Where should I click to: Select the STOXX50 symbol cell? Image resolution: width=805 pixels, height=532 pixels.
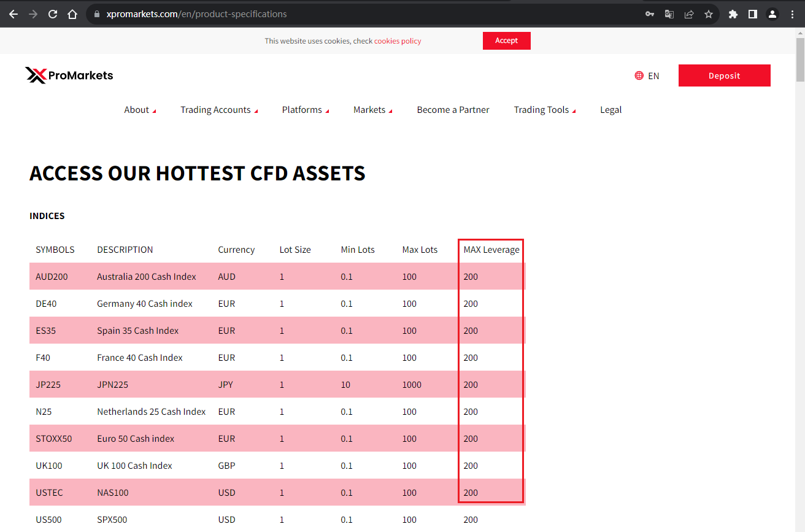(54, 439)
